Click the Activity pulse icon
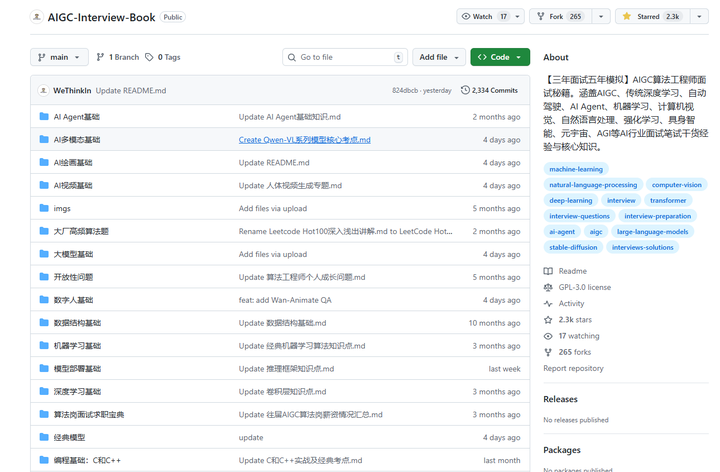The width and height of the screenshot is (720, 472). (x=548, y=303)
